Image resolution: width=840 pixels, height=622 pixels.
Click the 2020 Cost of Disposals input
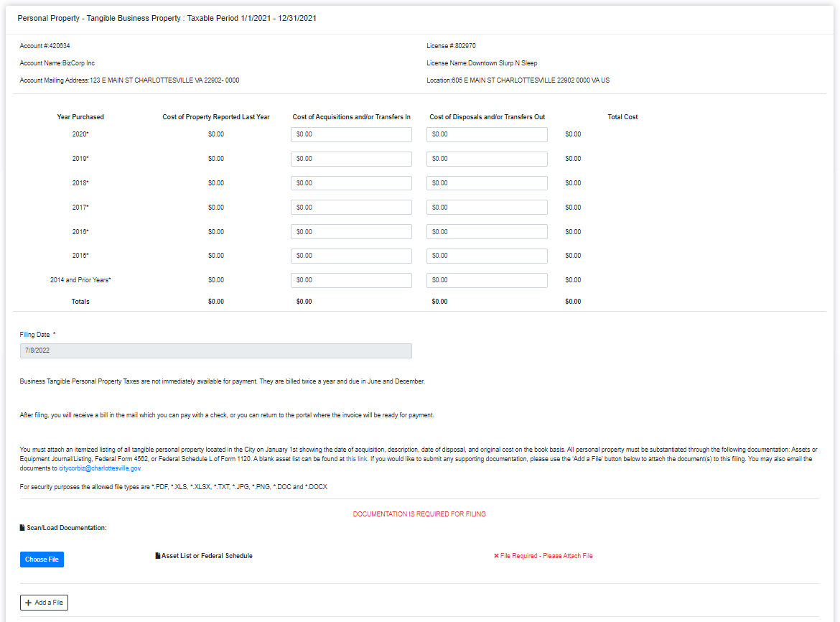point(487,134)
